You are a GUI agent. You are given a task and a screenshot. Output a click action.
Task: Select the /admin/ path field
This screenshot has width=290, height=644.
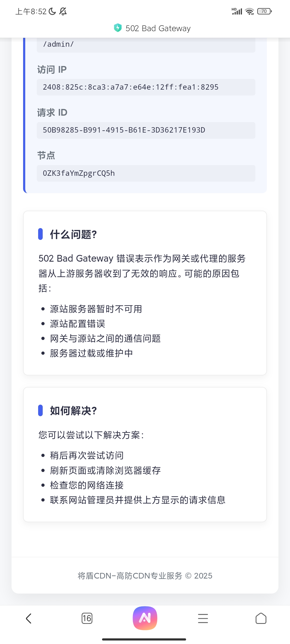146,44
